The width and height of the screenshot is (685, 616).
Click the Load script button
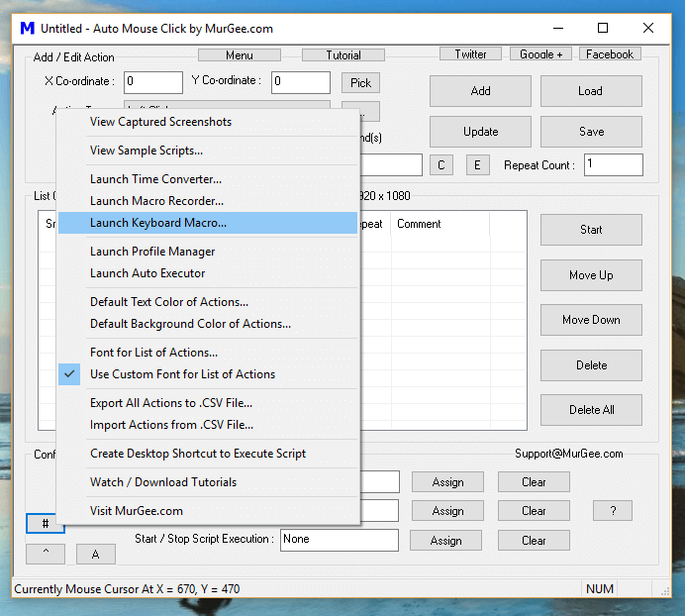point(591,91)
